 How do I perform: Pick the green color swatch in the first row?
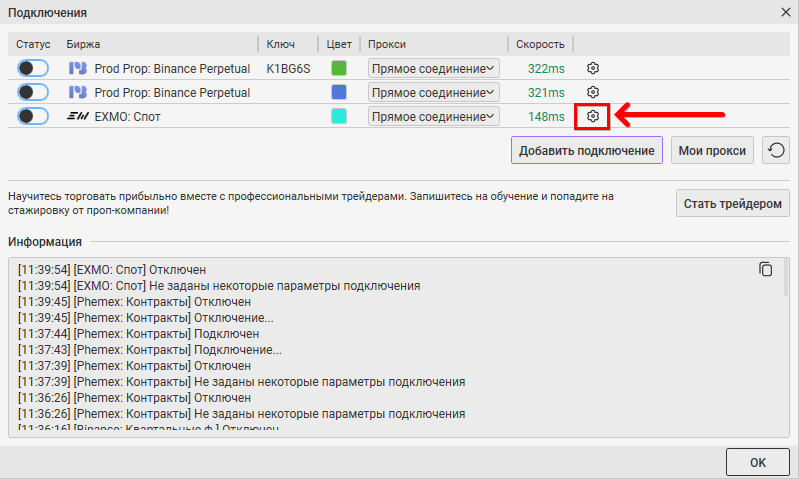pyautogui.click(x=339, y=68)
